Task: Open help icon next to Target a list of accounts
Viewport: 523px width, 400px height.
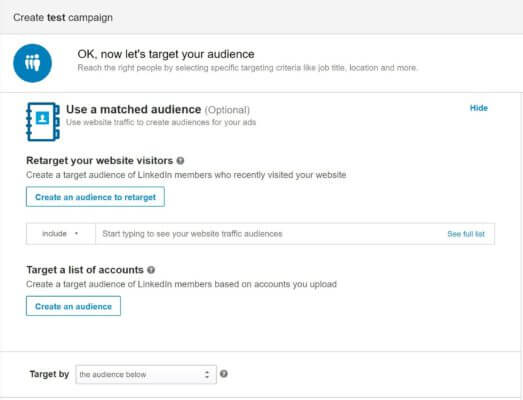Action: click(151, 270)
